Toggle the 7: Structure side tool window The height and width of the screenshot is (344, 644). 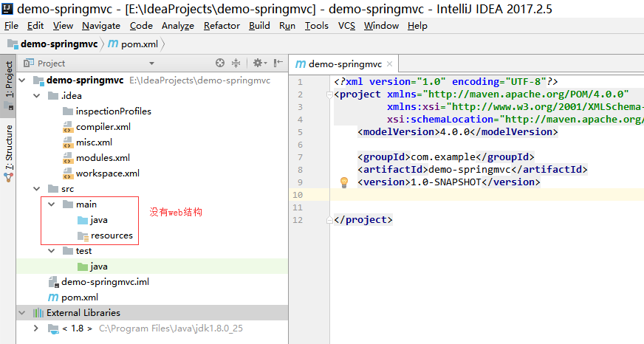(8, 152)
